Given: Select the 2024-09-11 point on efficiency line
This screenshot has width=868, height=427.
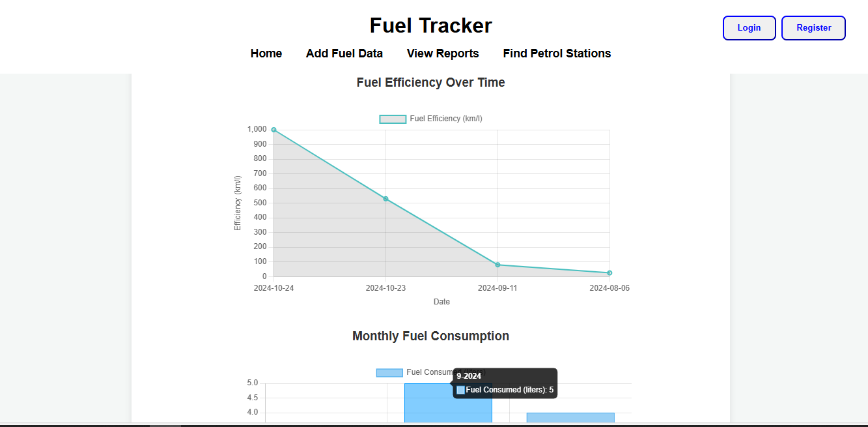Looking at the screenshot, I should point(497,265).
